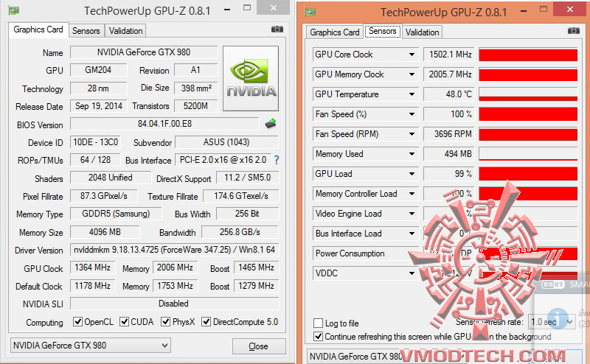Enable the Log to file checkbox

tap(319, 323)
